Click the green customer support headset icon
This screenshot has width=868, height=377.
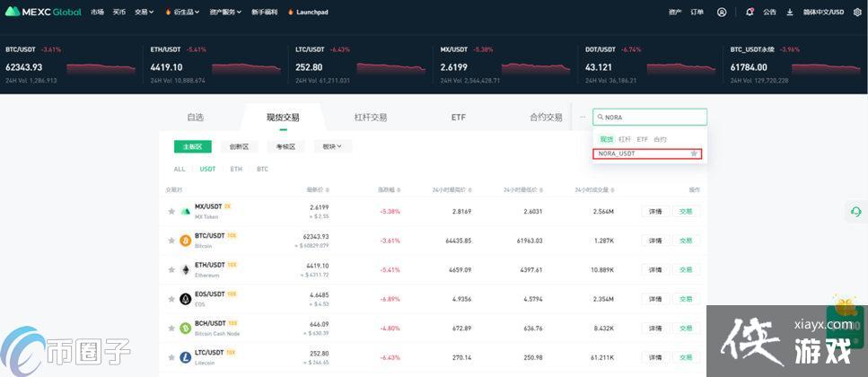(855, 212)
